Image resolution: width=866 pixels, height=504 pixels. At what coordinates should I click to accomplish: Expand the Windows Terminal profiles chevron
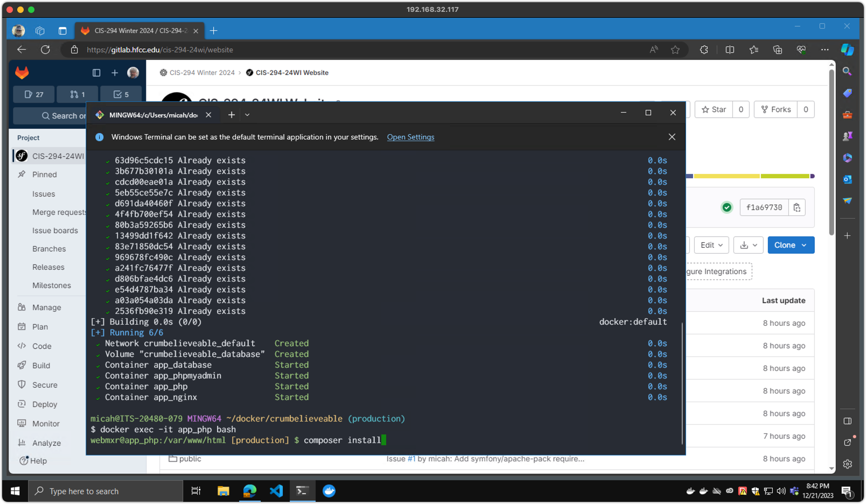point(247,114)
